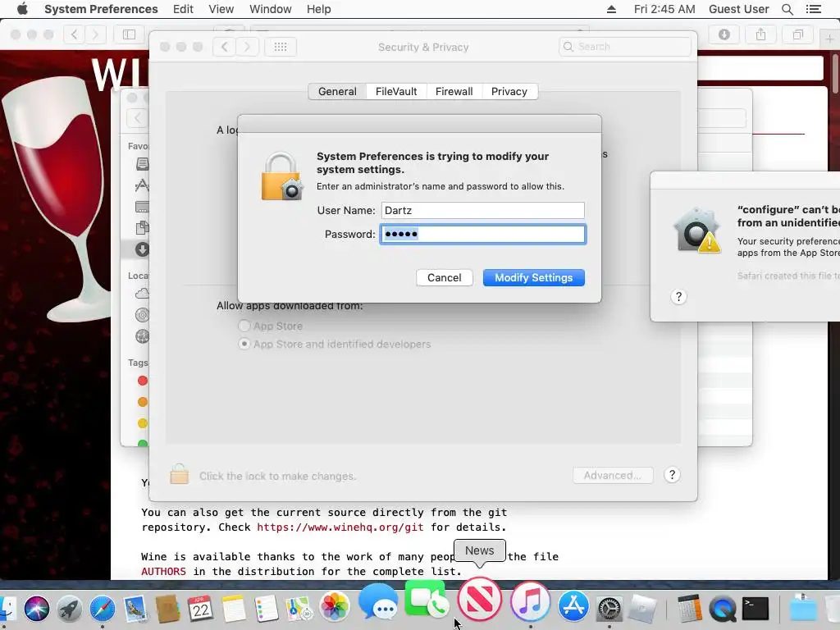Open Contacts book icon in Dock
Screen dimensions: 840x630
coord(167,609)
